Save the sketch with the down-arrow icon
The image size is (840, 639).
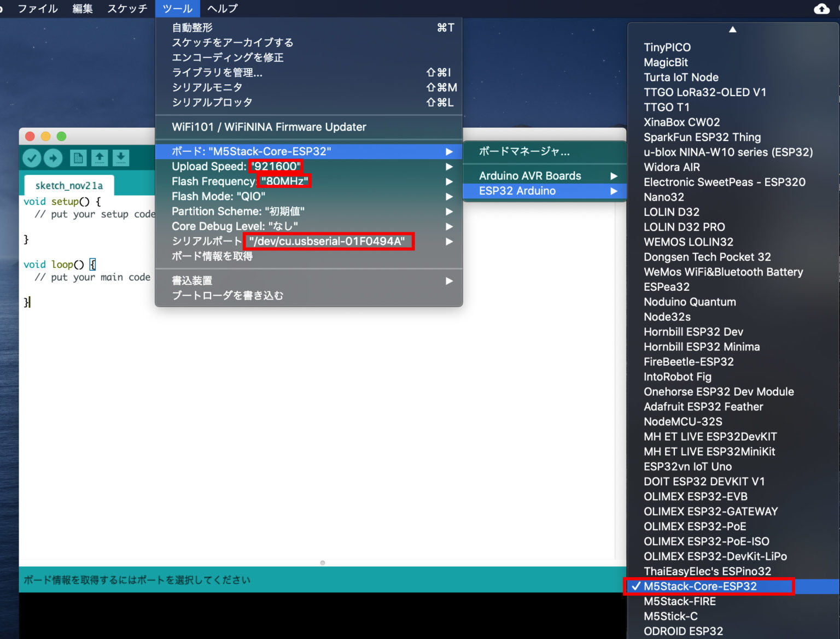coord(120,158)
